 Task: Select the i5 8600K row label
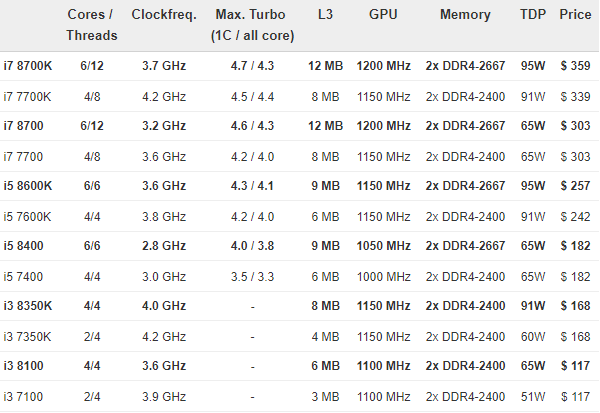(x=28, y=186)
